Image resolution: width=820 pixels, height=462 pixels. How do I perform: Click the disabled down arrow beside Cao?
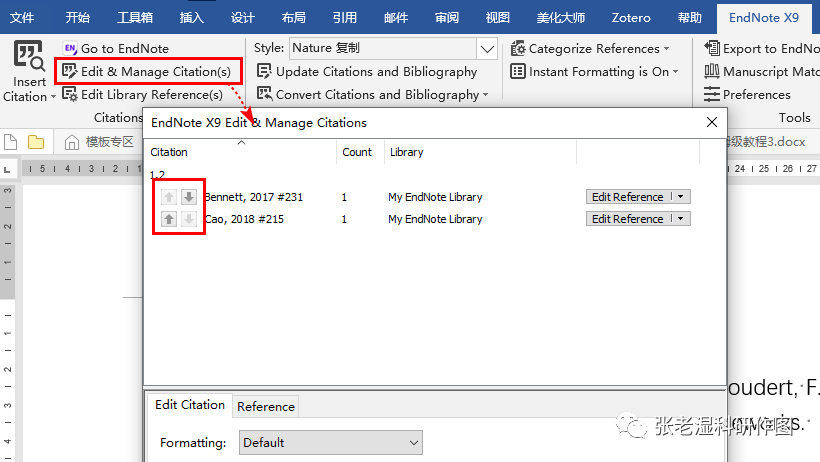189,219
